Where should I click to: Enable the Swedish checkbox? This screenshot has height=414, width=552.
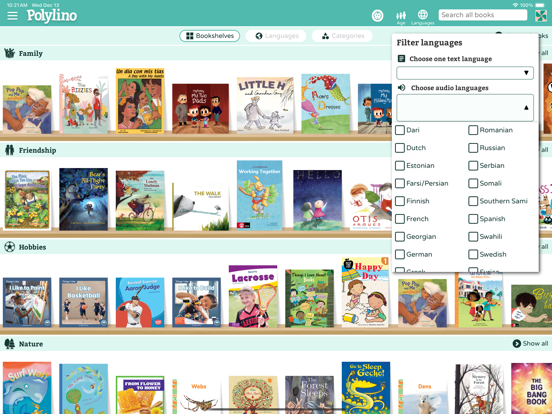[x=473, y=254]
